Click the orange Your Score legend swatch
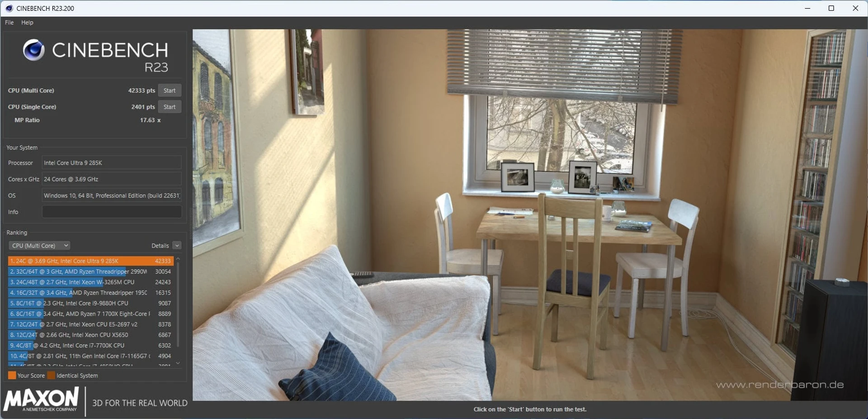The width and height of the screenshot is (868, 419). click(12, 376)
